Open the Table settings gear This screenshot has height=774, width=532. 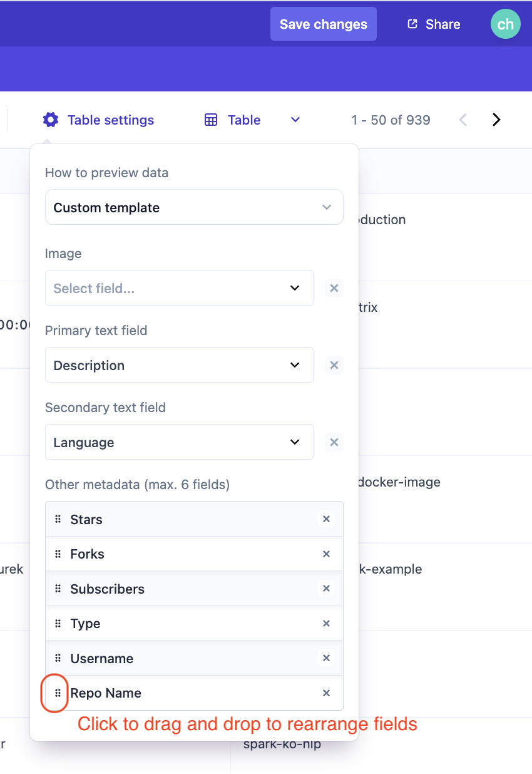(x=51, y=120)
